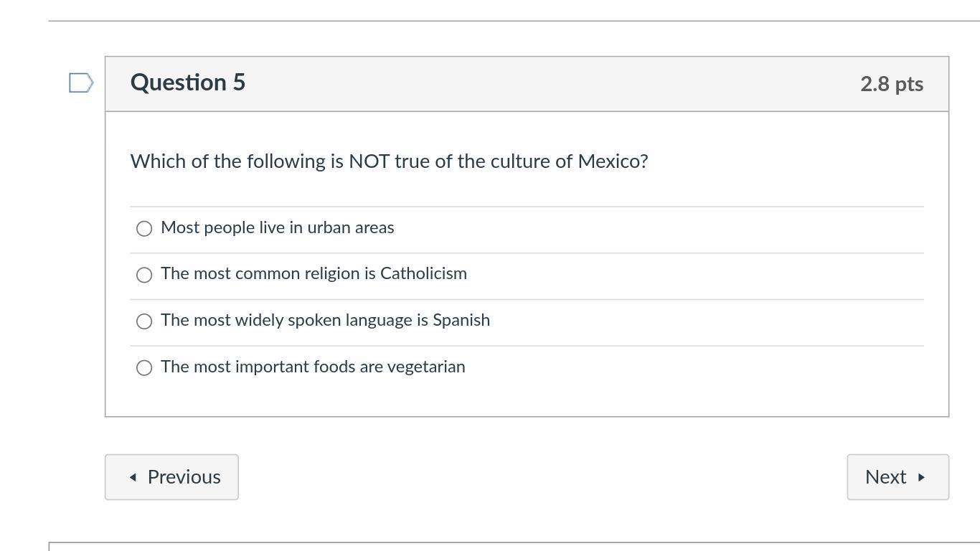Screen dimensions: 980x551
Task: Click the "2.8 pts" point value
Action: point(891,84)
